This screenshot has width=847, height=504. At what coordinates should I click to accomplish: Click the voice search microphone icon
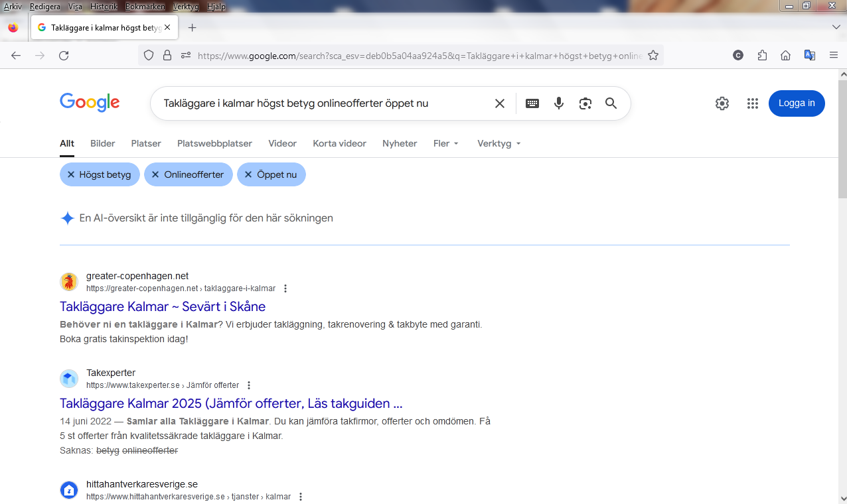click(559, 103)
